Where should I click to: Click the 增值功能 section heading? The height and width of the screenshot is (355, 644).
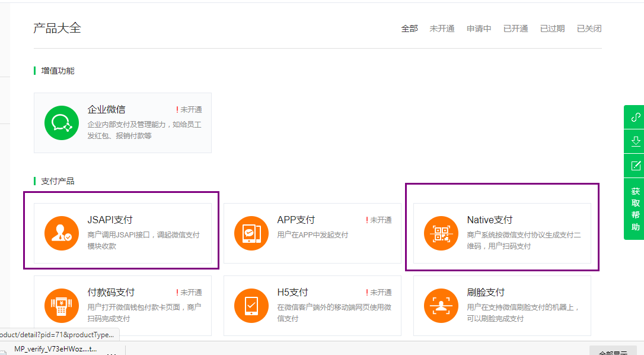point(58,71)
